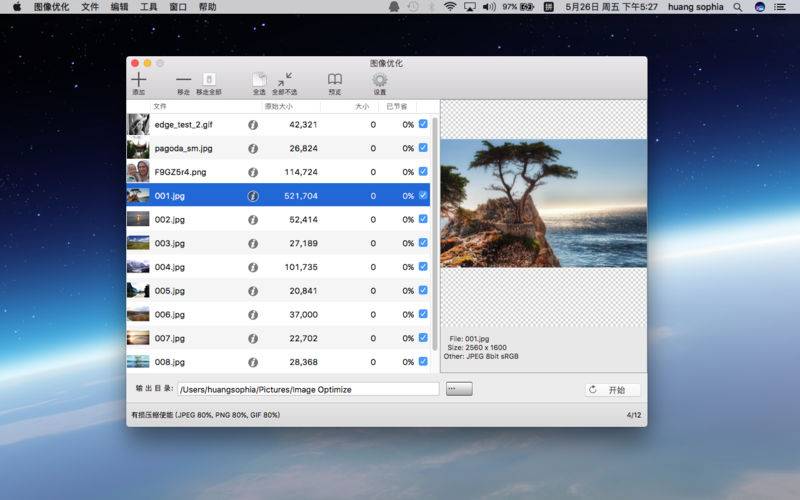Click the volume icon in menu bar
This screenshot has height=500, width=800.
coord(488,7)
